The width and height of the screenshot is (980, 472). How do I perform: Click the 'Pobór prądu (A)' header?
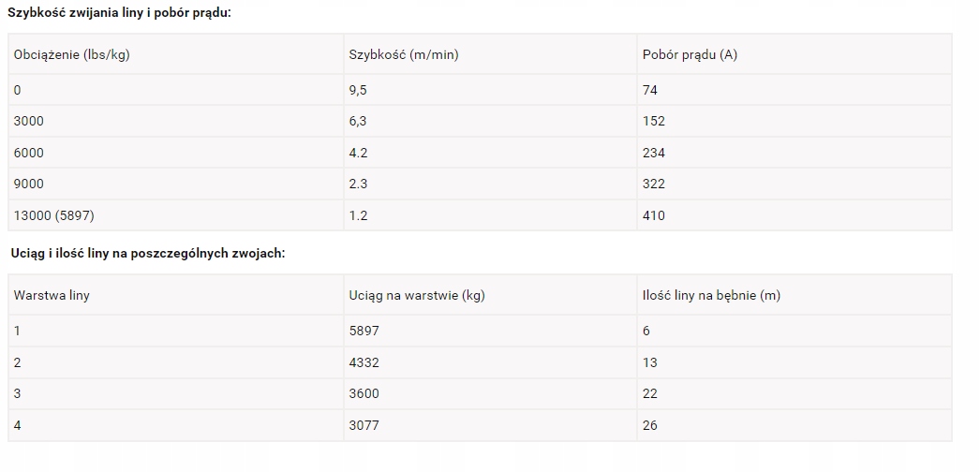(x=690, y=54)
